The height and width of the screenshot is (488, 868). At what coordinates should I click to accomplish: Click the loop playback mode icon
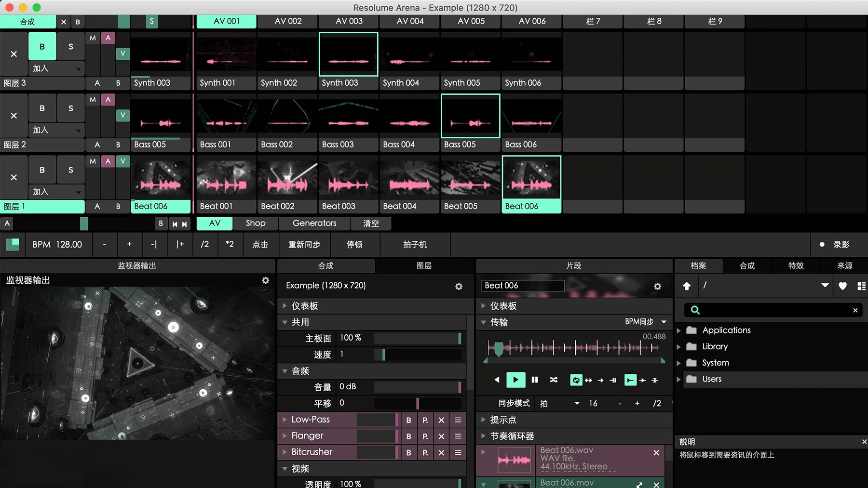[576, 380]
